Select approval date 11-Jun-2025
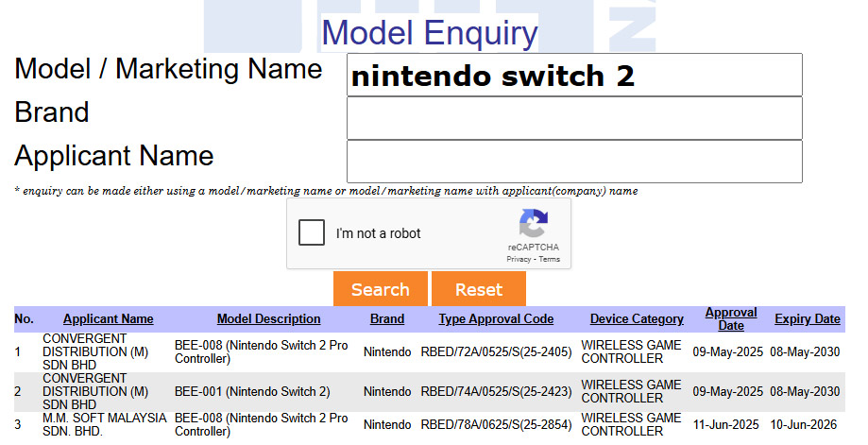The image size is (868, 445). pyautogui.click(x=725, y=424)
